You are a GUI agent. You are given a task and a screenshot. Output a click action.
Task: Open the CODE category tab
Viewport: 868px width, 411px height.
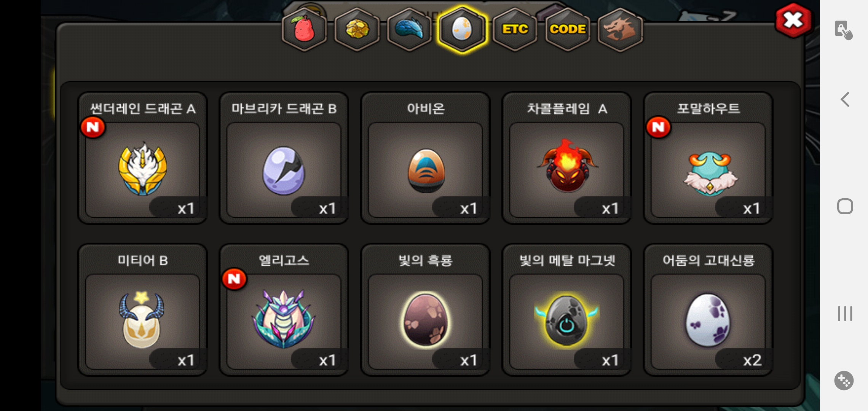[567, 30]
